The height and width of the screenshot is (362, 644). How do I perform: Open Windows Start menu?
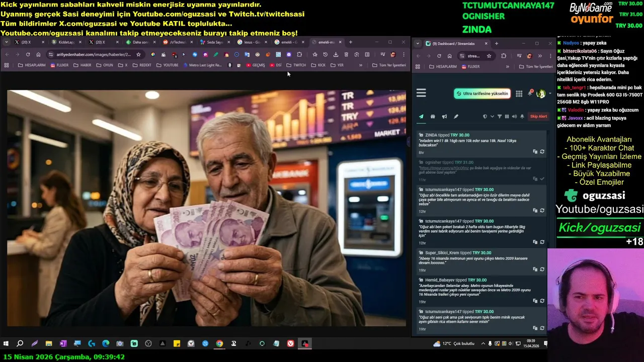6,343
